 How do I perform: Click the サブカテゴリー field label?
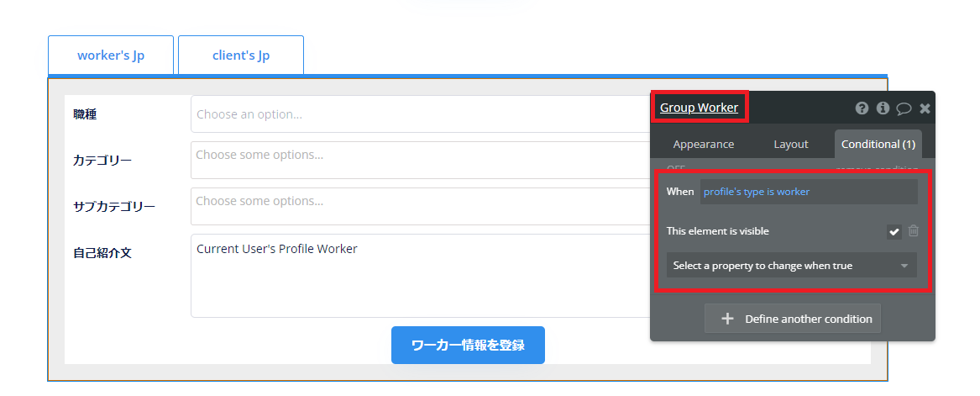click(113, 207)
